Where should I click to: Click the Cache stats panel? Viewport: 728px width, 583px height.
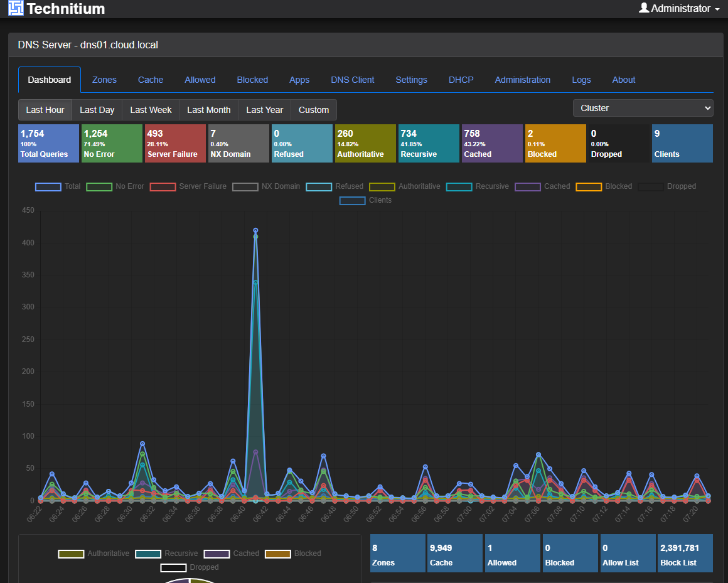tap(455, 553)
